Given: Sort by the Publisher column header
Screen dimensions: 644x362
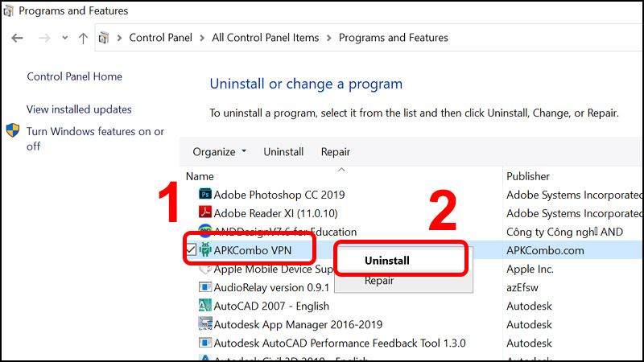Looking at the screenshot, I should [x=528, y=176].
